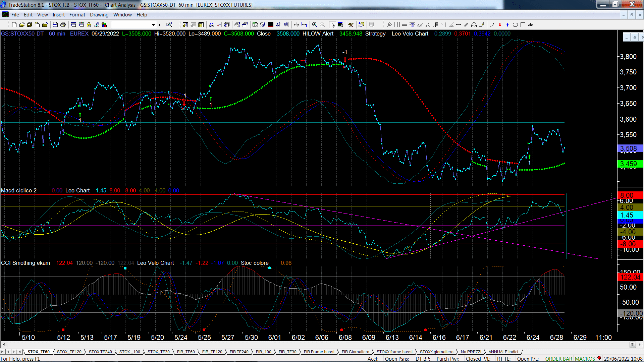This screenshot has height=362, width=644.
Task: Click the first-tab navigation arrow
Action: pyautogui.click(x=3, y=352)
